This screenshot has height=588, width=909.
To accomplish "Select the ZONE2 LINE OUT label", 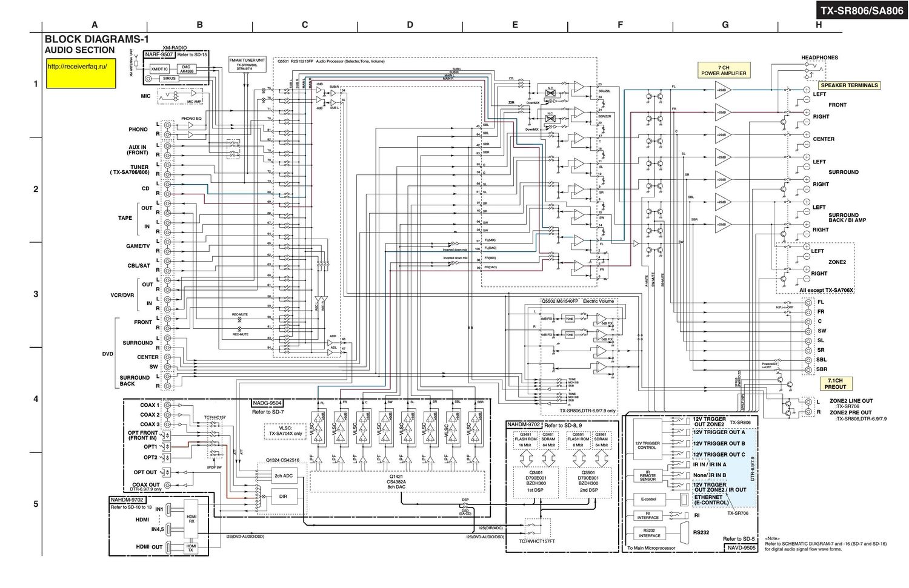I will 851,401.
